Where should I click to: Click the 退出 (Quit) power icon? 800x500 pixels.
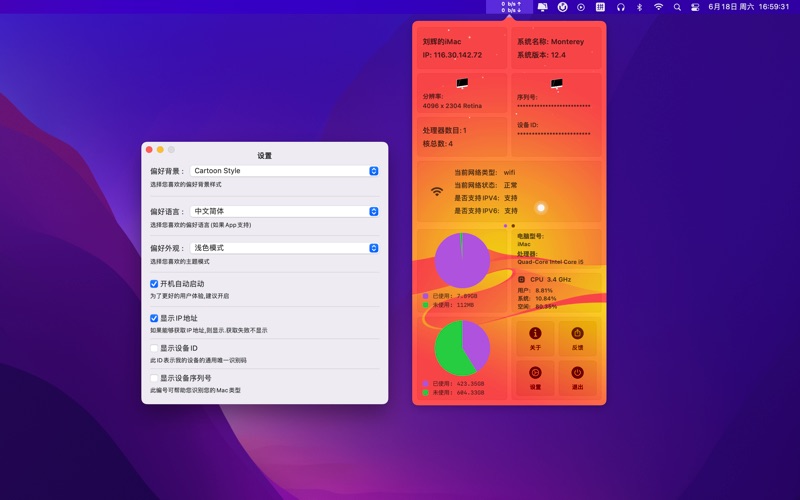(x=577, y=373)
